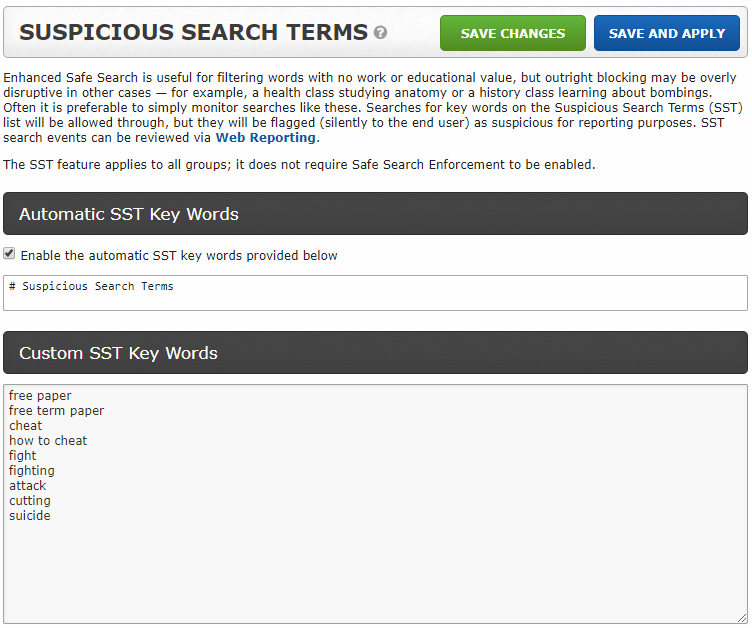The image size is (752, 628).
Task: Click the green Save Changes button
Action: click(513, 33)
